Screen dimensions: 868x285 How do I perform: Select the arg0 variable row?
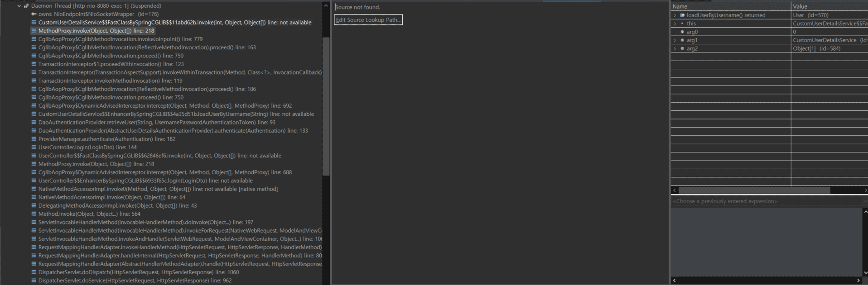769,32
